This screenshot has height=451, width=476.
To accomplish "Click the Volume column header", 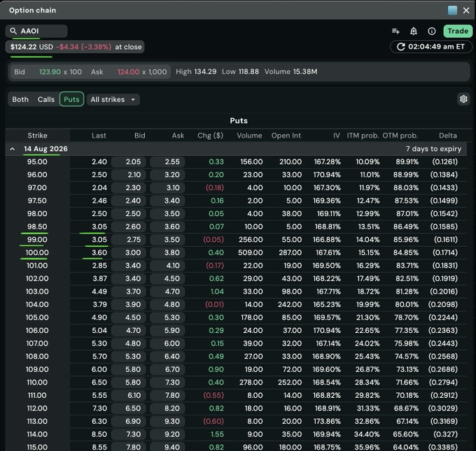I will pos(249,136).
